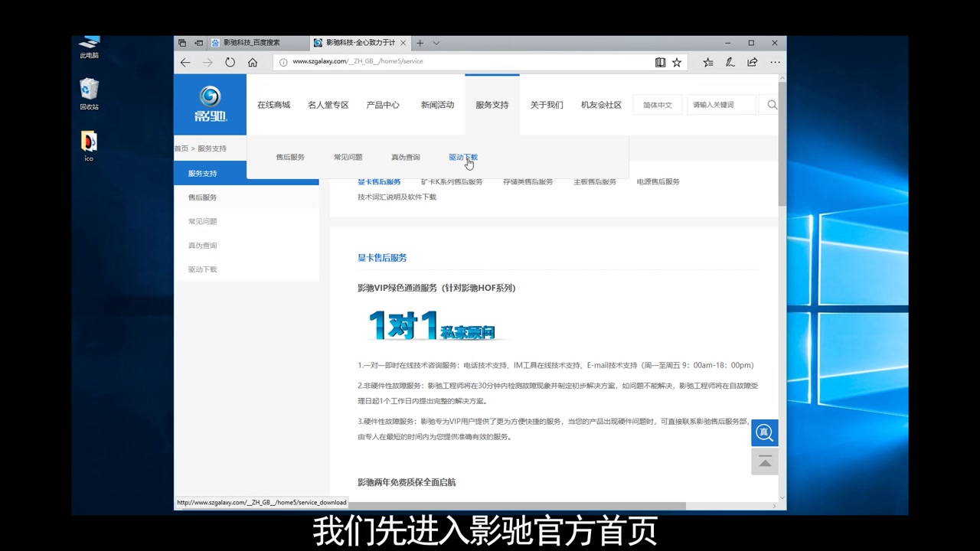The width and height of the screenshot is (980, 551).
Task: Select 驱动下载 in left sidebar
Action: point(247,269)
